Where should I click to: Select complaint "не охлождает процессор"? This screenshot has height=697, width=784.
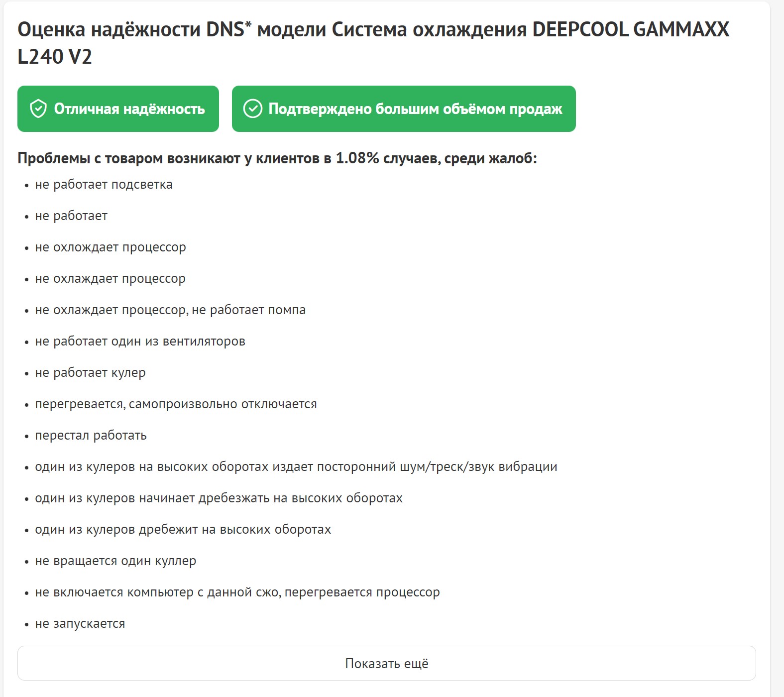coord(110,247)
